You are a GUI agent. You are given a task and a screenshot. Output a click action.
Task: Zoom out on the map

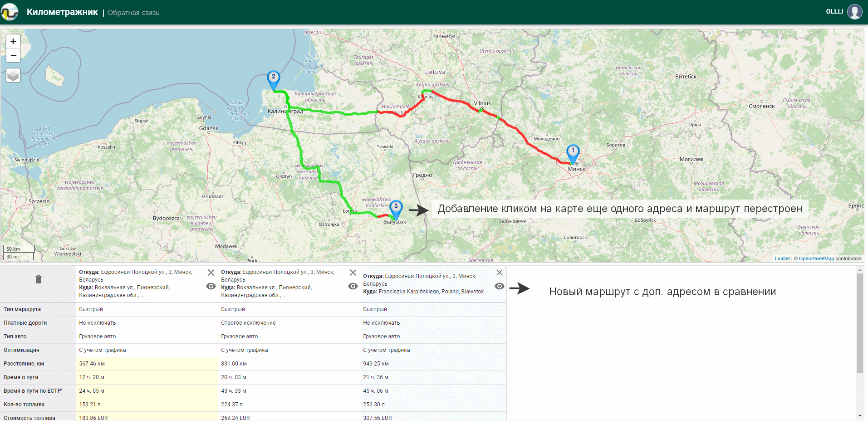pos(13,55)
